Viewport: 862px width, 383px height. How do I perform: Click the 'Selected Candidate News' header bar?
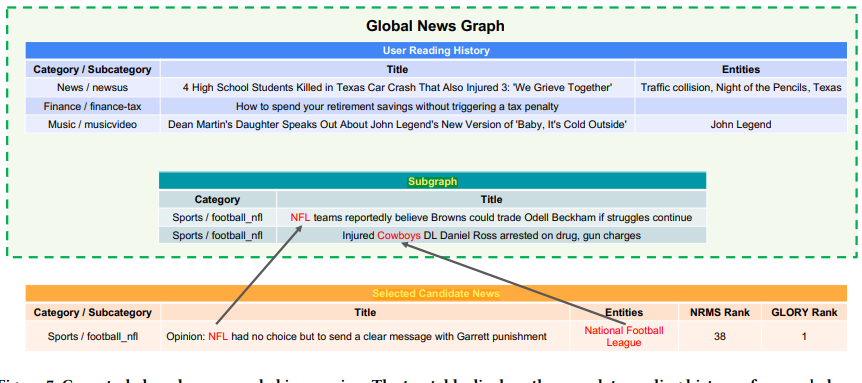click(x=436, y=293)
